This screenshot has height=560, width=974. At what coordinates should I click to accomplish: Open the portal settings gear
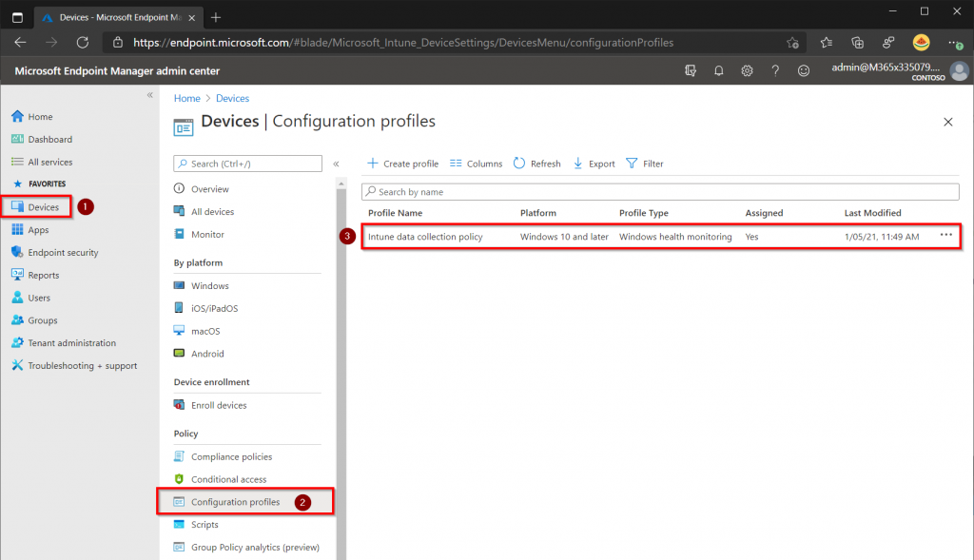(x=747, y=70)
